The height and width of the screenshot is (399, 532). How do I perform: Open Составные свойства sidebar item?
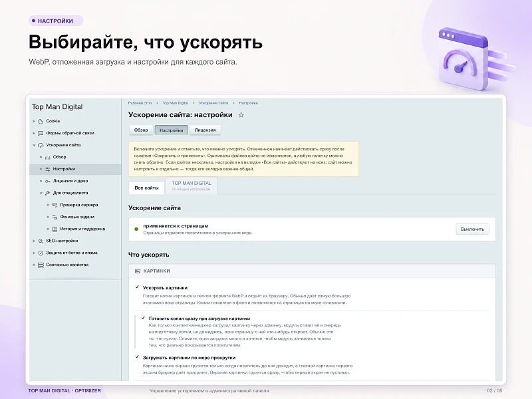67,265
